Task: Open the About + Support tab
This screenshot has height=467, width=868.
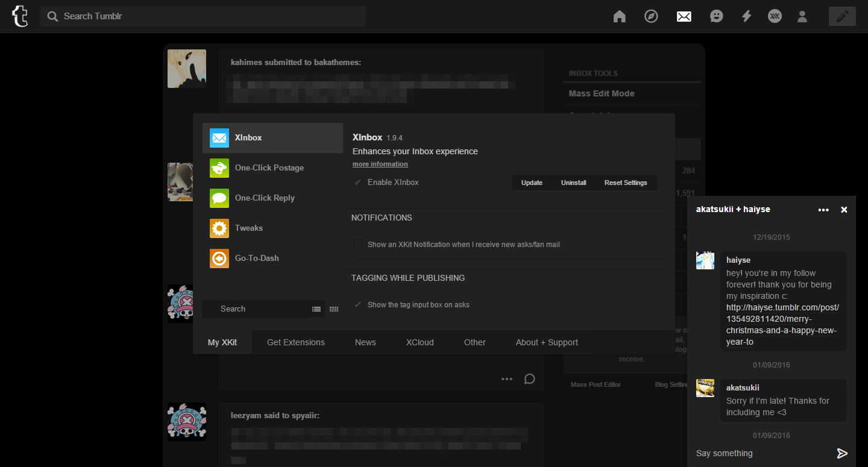Action: [x=547, y=342]
